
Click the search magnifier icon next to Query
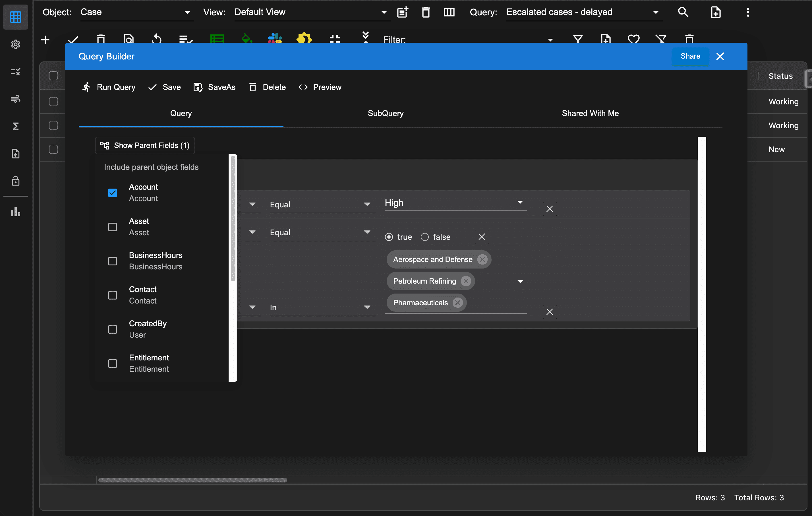[x=683, y=12]
